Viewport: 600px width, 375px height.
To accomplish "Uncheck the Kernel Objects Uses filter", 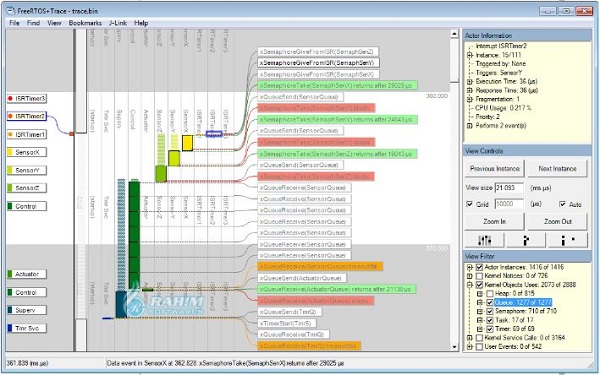I will click(x=479, y=285).
